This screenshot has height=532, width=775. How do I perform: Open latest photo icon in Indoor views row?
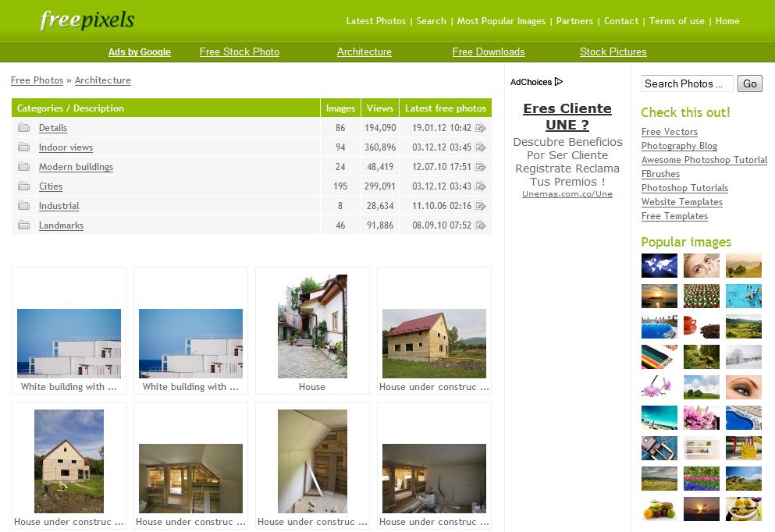click(481, 147)
